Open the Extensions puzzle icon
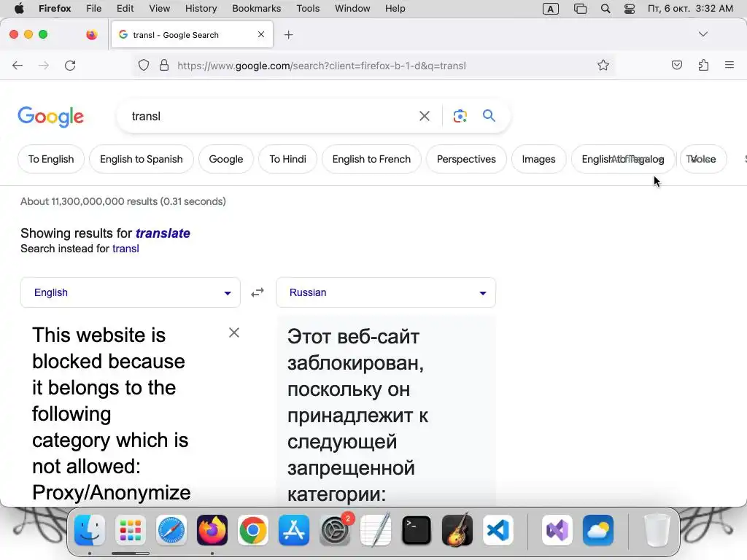This screenshot has height=560, width=747. (703, 65)
